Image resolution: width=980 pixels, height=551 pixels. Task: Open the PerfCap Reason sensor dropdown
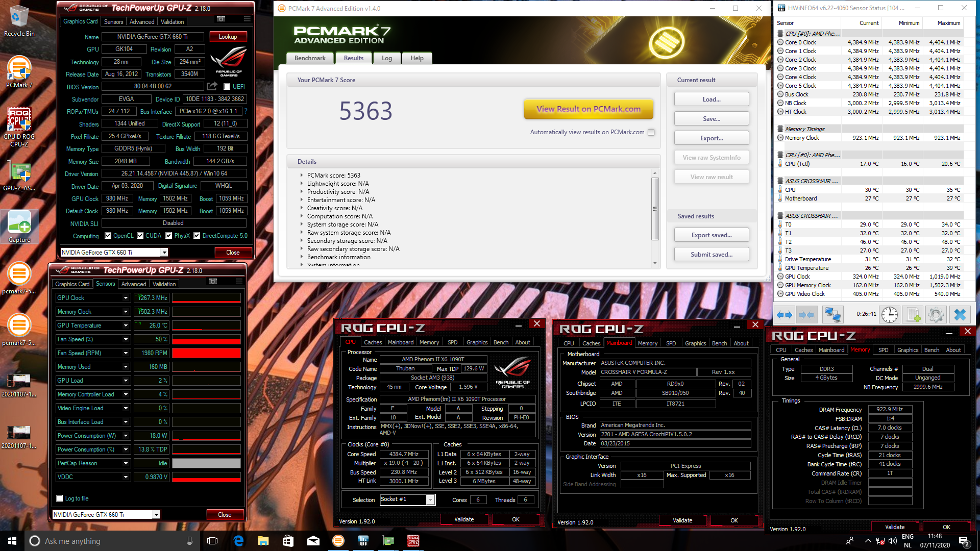(126, 463)
